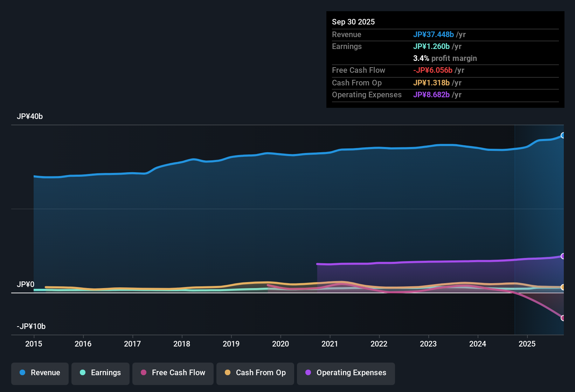Click the purple Operating Expenses color swatch
Viewport: 575px width, 392px height.
coord(308,373)
